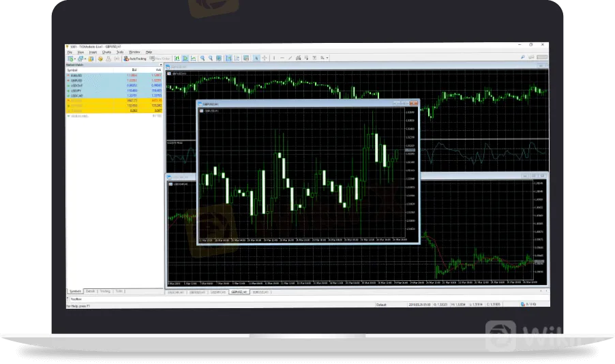
Task: Select the cursor arrow tool
Action: click(x=257, y=58)
